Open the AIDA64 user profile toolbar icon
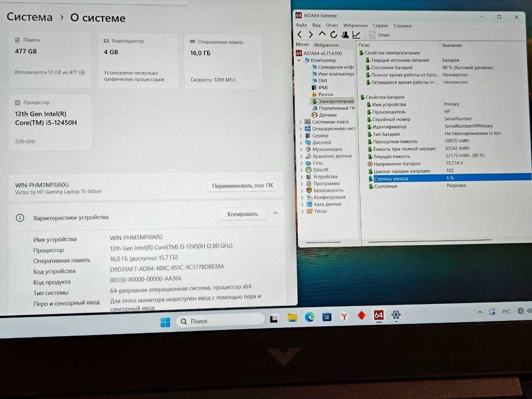The image size is (532, 399). pos(345,34)
